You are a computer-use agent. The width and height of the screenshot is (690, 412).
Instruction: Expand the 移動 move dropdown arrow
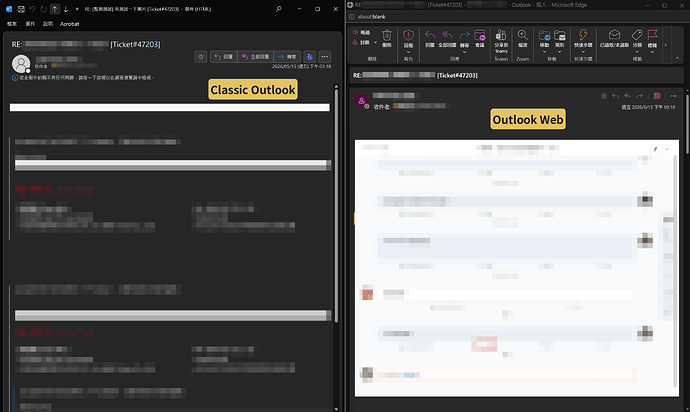pyautogui.click(x=544, y=52)
